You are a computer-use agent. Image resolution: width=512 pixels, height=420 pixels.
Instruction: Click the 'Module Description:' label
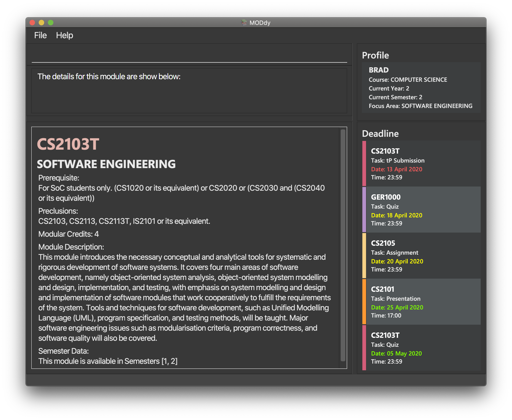(x=71, y=247)
